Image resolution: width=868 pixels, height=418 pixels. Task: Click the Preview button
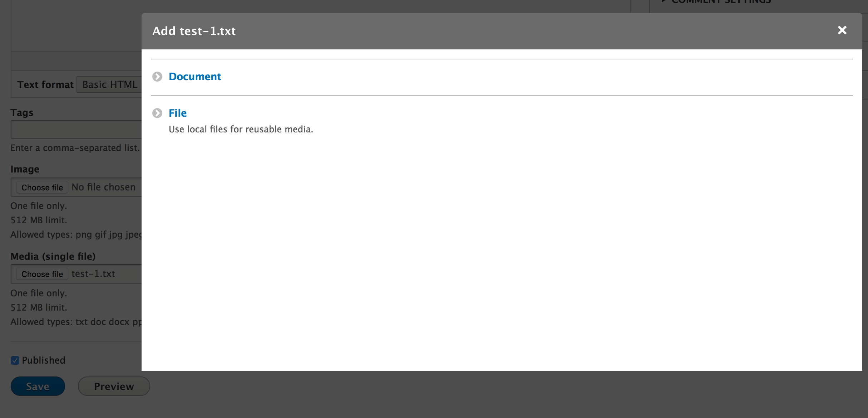pyautogui.click(x=114, y=386)
